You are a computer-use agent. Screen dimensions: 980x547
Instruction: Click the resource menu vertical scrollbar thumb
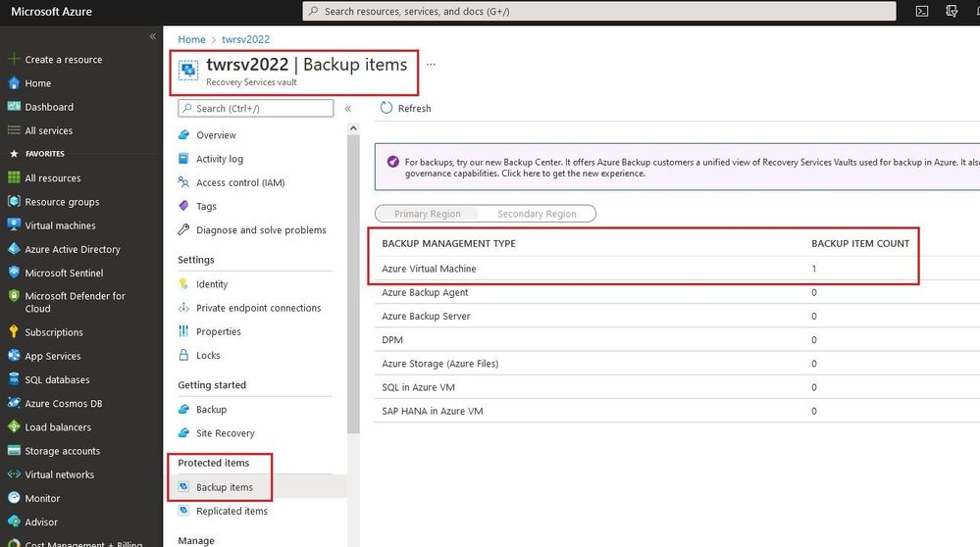(353, 284)
